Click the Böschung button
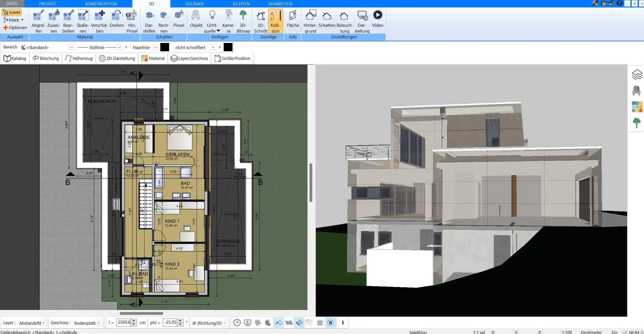This screenshot has width=644, height=334. (46, 58)
